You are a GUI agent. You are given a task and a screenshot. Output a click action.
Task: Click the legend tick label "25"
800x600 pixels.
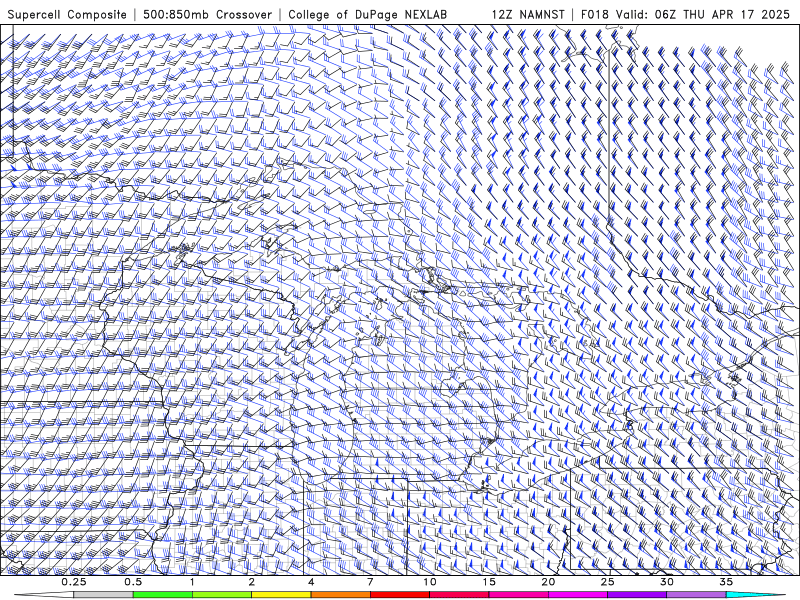pyautogui.click(x=608, y=582)
